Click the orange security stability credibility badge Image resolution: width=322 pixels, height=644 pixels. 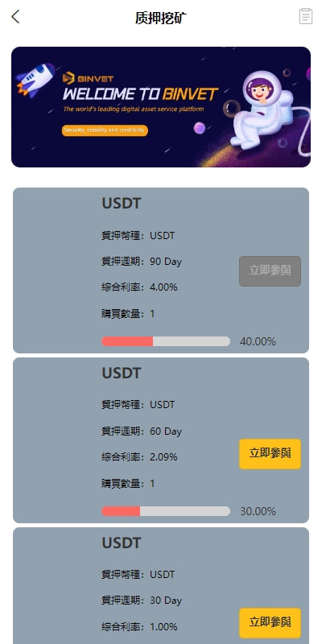(x=105, y=130)
